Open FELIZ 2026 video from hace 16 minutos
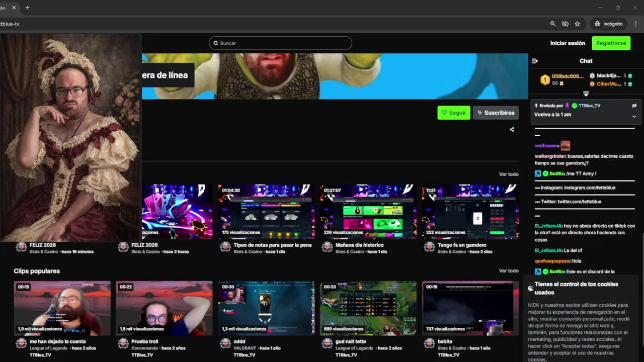This screenshot has width=644, height=362. [x=43, y=245]
